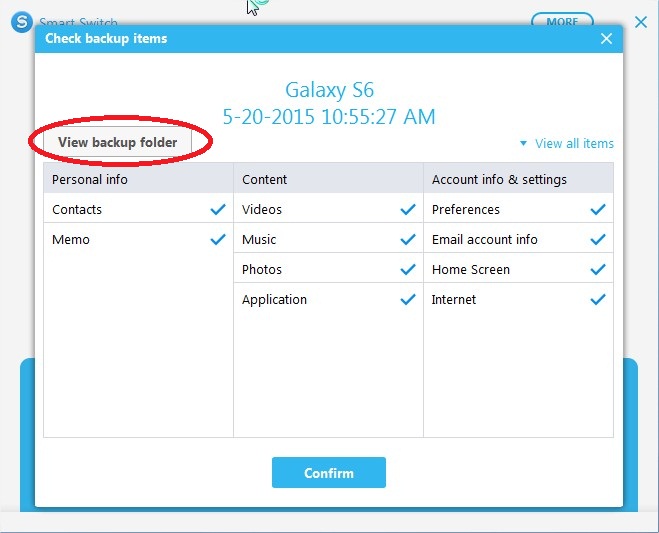
Task: Click the Account info & settings header
Action: tap(518, 179)
